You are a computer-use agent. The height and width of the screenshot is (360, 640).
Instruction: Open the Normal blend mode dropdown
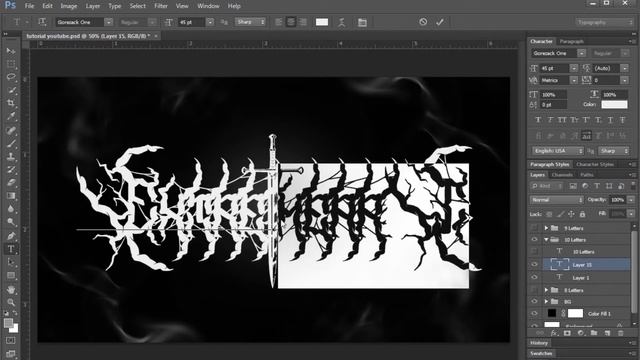[557, 200]
